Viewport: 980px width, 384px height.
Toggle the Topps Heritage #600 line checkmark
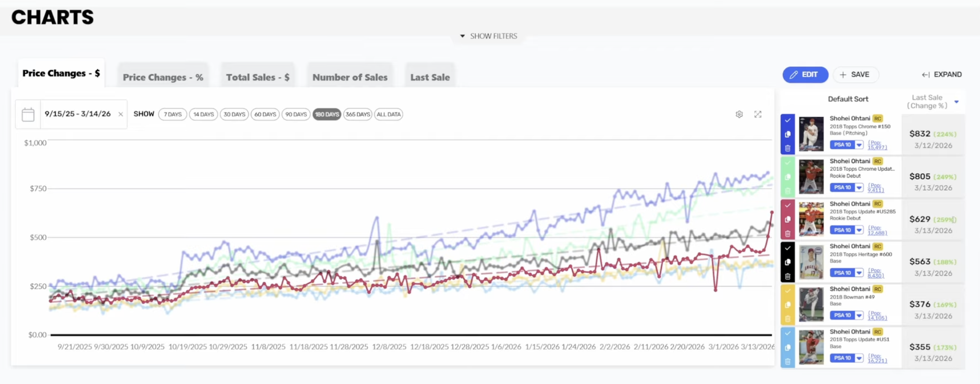coord(788,248)
